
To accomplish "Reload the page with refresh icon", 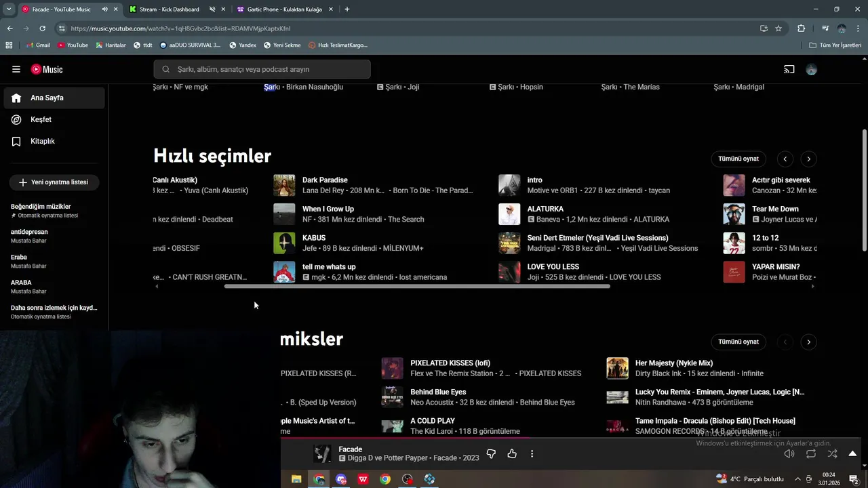I will (x=42, y=28).
